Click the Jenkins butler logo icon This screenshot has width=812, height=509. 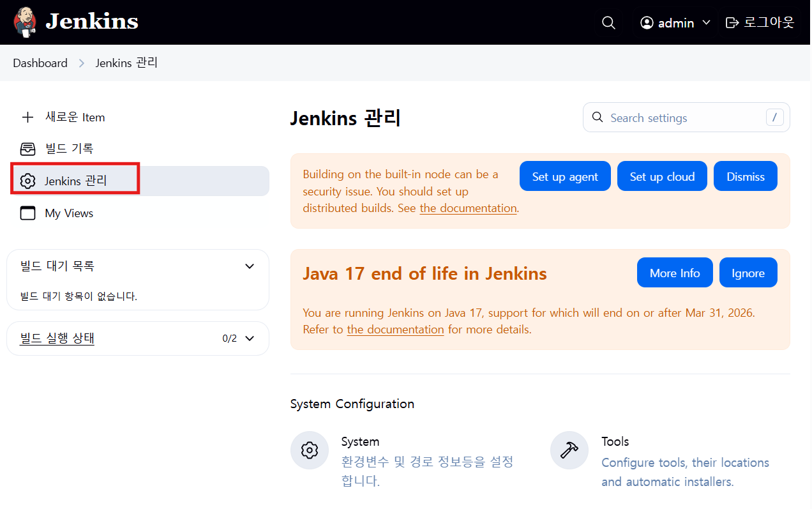pyautogui.click(x=25, y=22)
